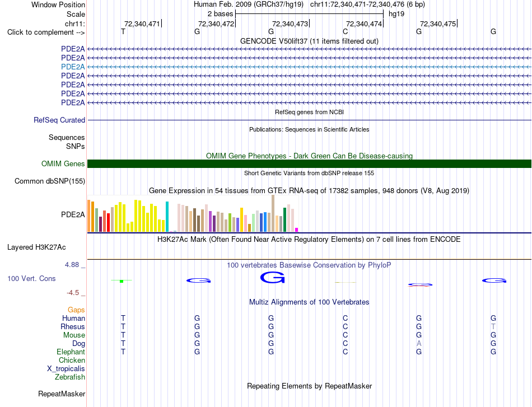Click the Scale track label
The image size is (532, 407).
click(76, 14)
